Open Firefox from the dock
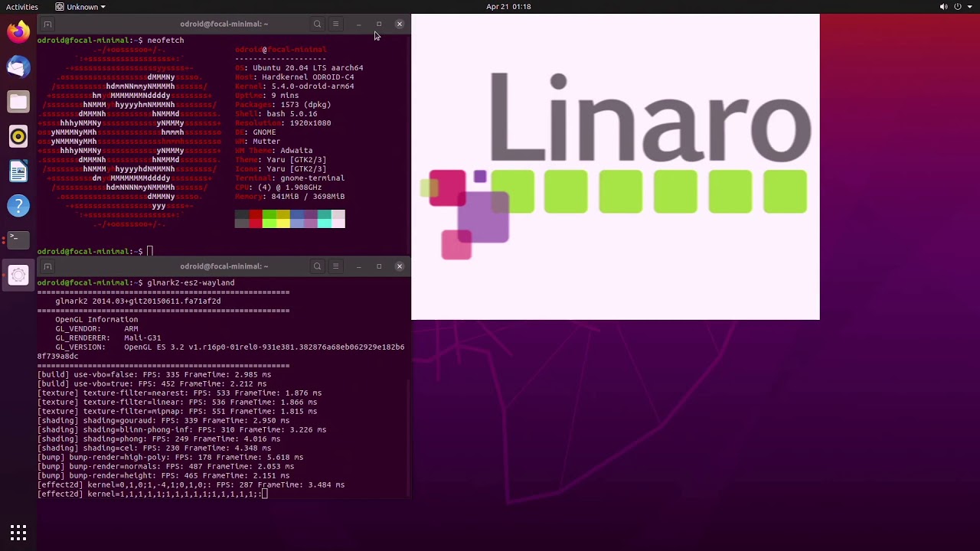The image size is (980, 551). pyautogui.click(x=18, y=31)
